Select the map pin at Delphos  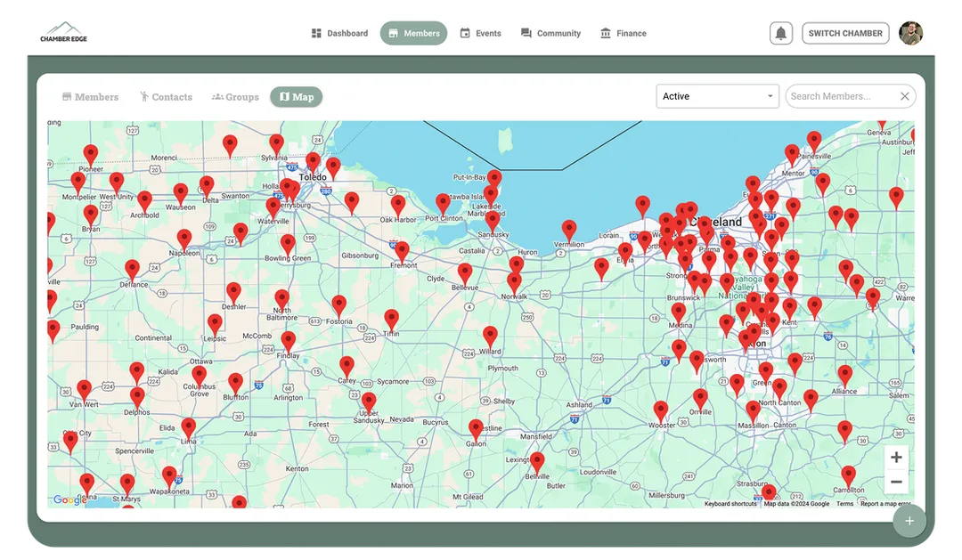coord(137,398)
